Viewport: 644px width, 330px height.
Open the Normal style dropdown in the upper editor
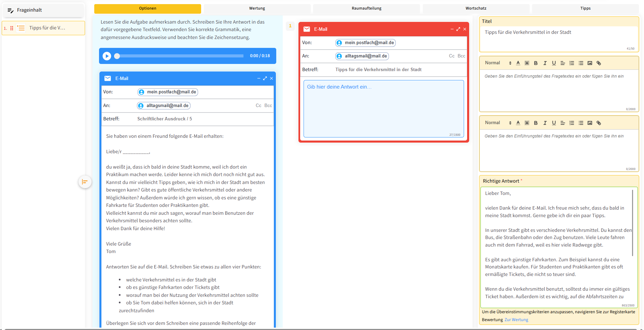click(x=498, y=63)
